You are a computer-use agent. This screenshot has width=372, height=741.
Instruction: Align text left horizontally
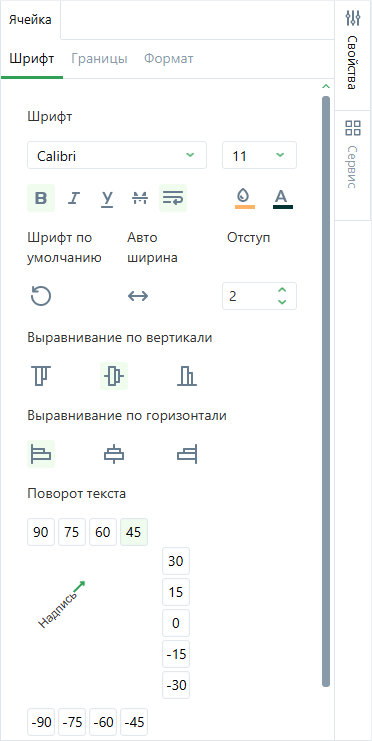pos(41,454)
